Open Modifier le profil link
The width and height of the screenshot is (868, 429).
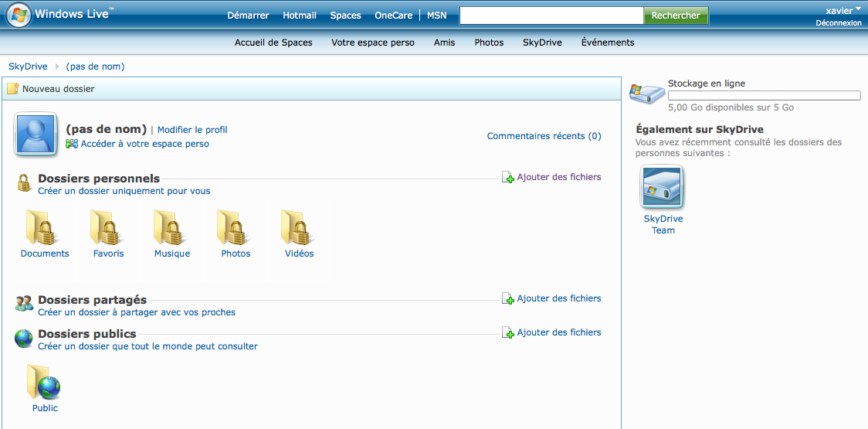click(x=192, y=130)
